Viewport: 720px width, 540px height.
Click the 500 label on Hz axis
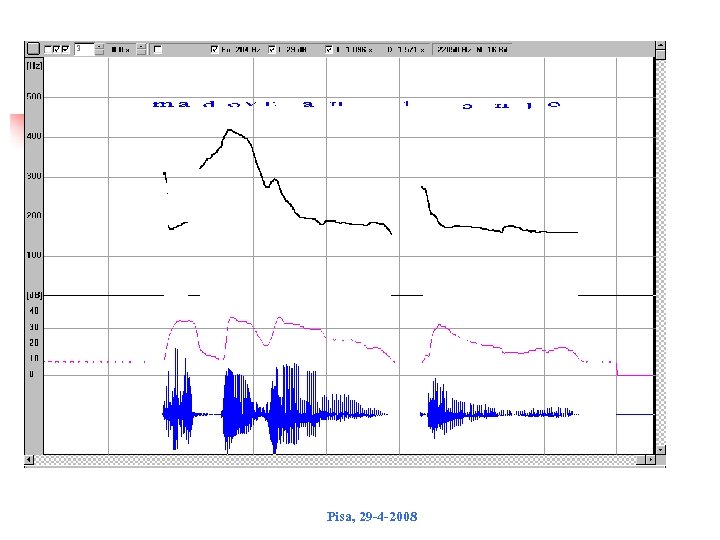[34, 96]
